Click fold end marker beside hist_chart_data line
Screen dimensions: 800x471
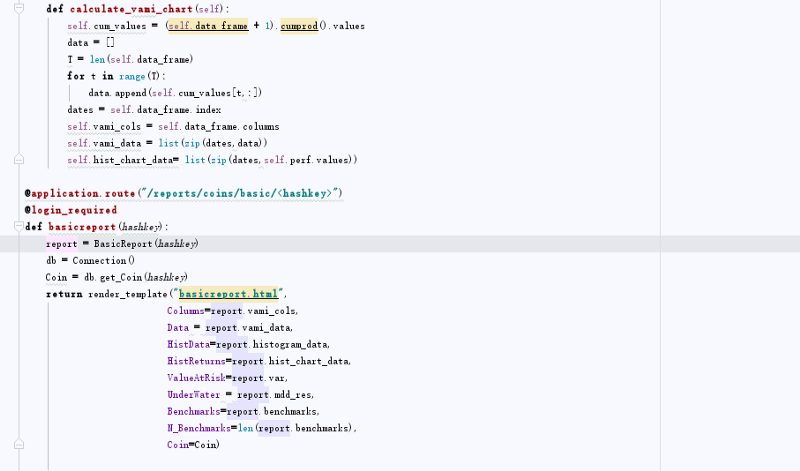[18, 160]
